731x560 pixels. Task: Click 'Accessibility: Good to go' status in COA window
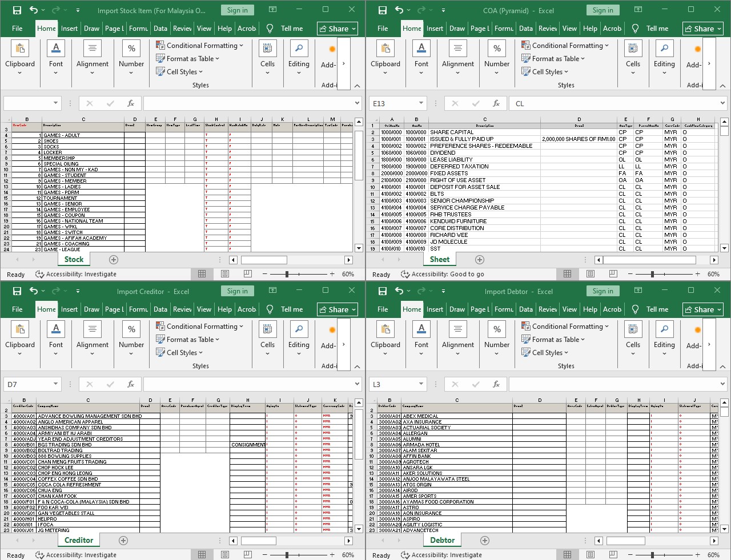coord(443,274)
